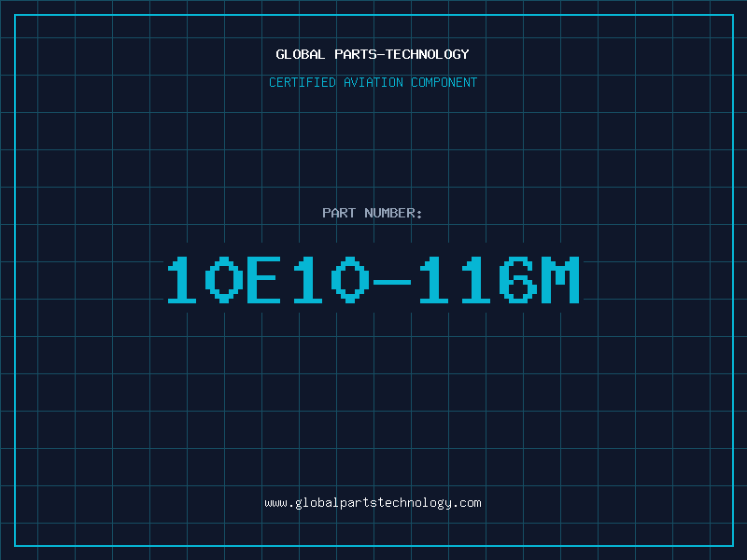Click the word NUMBER: in the label

393,213
